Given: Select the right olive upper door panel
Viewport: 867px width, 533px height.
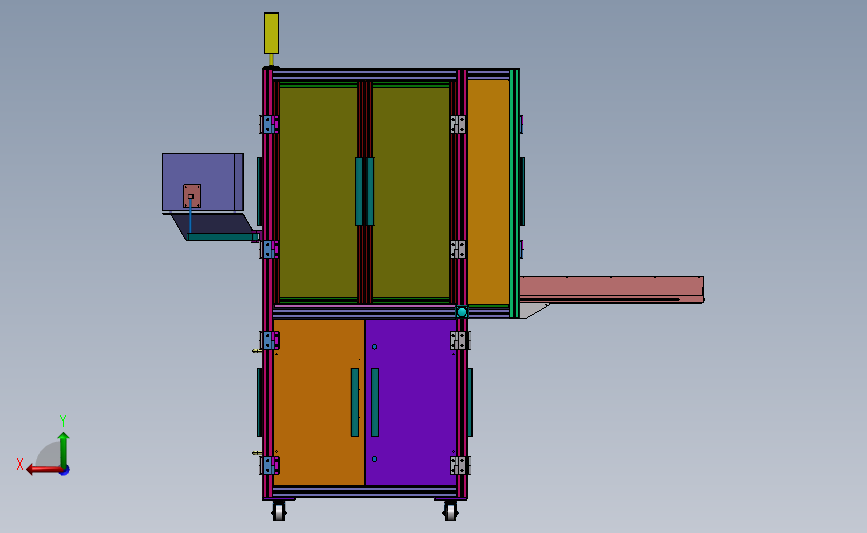Looking at the screenshot, I should pyautogui.click(x=411, y=192).
